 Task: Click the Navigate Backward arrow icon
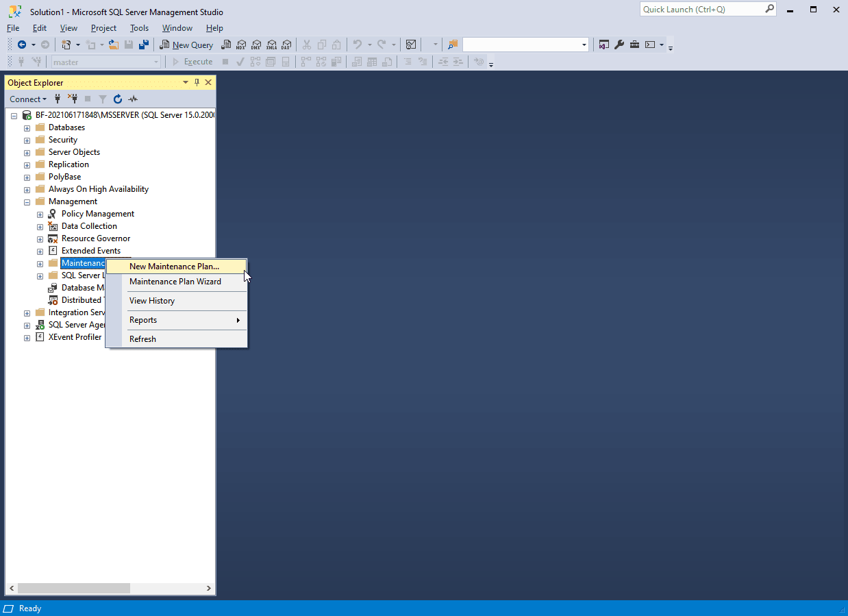pyautogui.click(x=22, y=45)
